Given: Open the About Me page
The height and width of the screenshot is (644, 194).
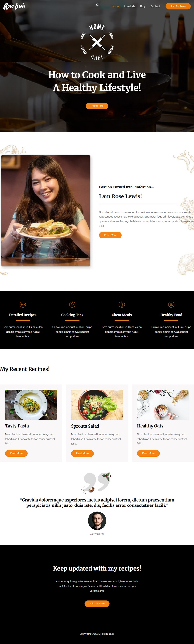Looking at the screenshot, I should click(x=129, y=6).
